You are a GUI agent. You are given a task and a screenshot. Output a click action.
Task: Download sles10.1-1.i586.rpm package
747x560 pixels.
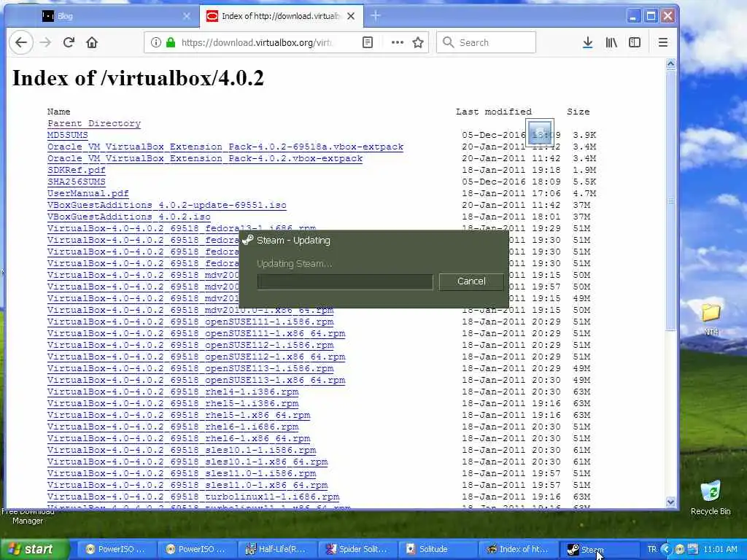tap(182, 450)
